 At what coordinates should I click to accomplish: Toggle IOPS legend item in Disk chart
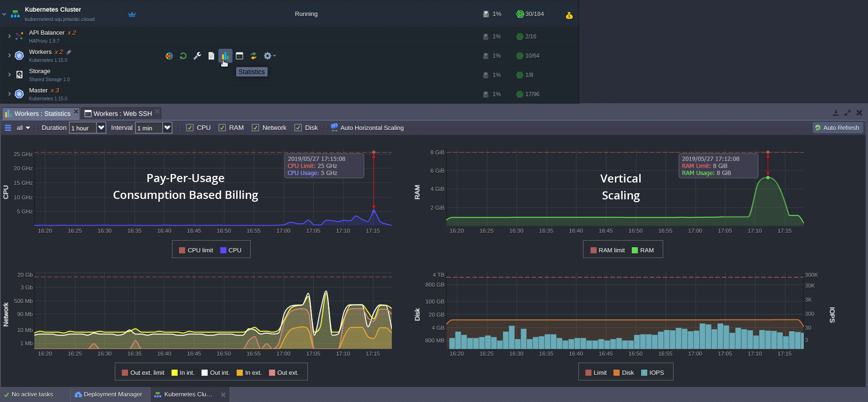[x=652, y=373]
